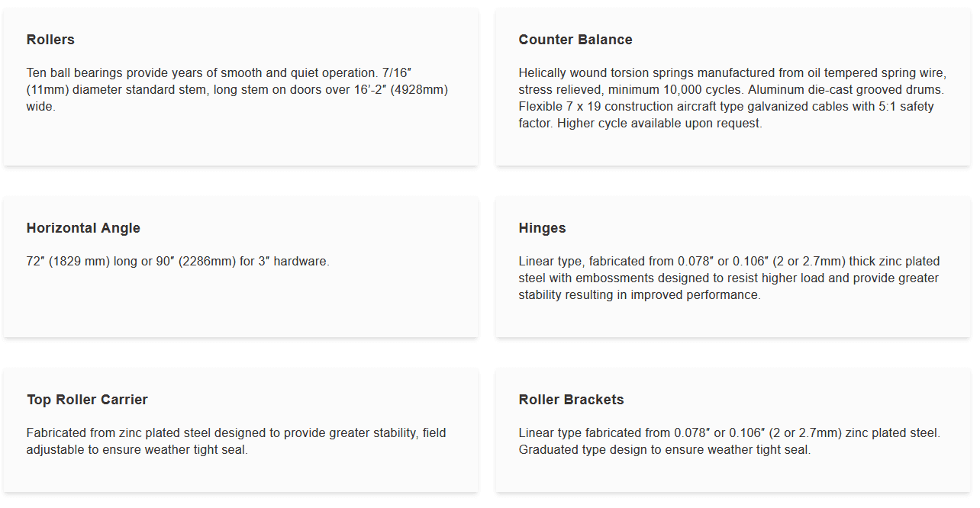Image resolution: width=980 pixels, height=508 pixels.
Task: Select the Counter Balance heading
Action: click(x=575, y=40)
